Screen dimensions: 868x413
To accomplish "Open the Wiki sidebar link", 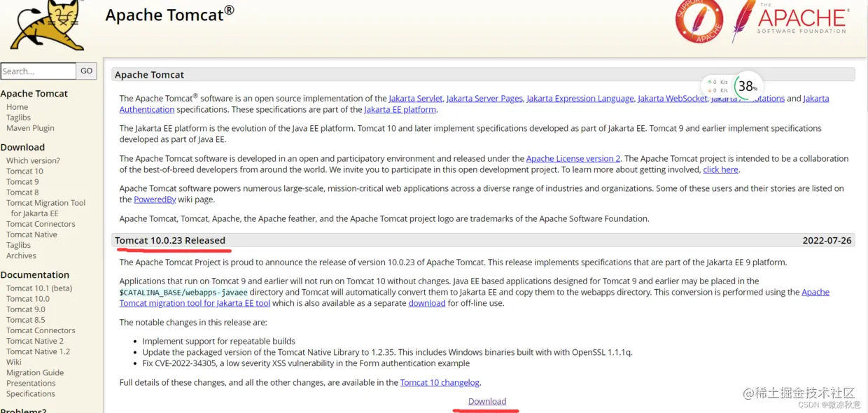I will pyautogui.click(x=14, y=362).
